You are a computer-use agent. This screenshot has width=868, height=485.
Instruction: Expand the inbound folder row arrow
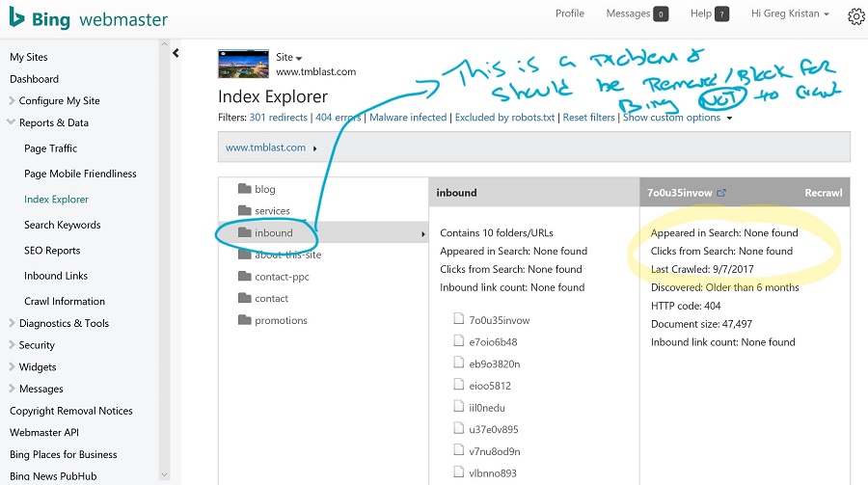(x=423, y=233)
